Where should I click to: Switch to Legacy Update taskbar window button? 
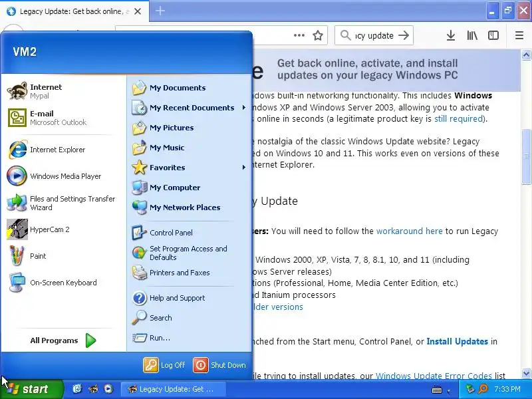pos(174,389)
